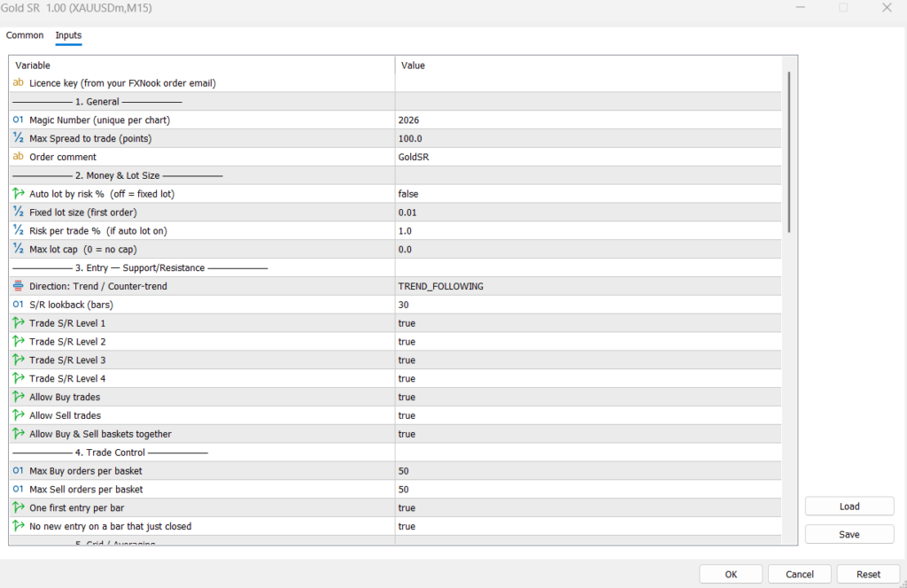Screen dimensions: 907x588
Task: Click the Value column header
Action: pyautogui.click(x=588, y=66)
